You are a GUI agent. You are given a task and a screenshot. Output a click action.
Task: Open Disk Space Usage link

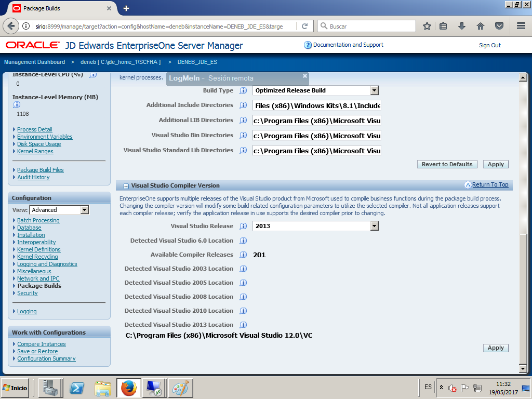(39, 144)
